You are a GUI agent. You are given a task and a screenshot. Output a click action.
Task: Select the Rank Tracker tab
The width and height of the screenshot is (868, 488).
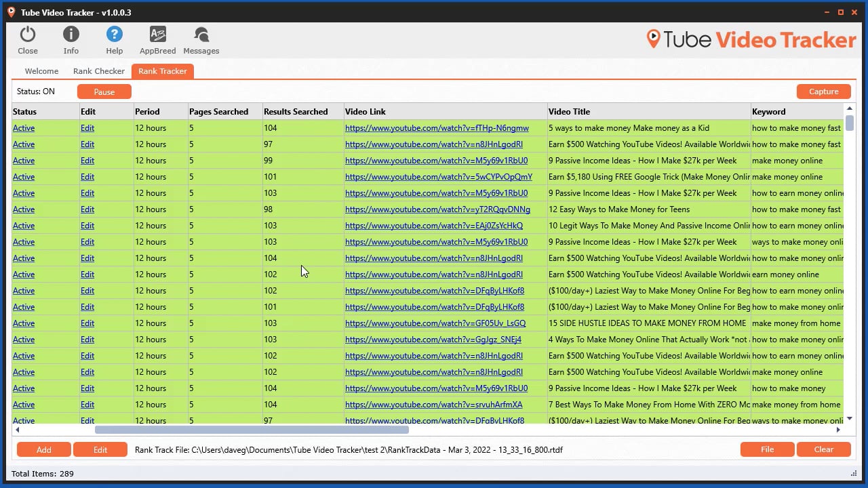163,71
